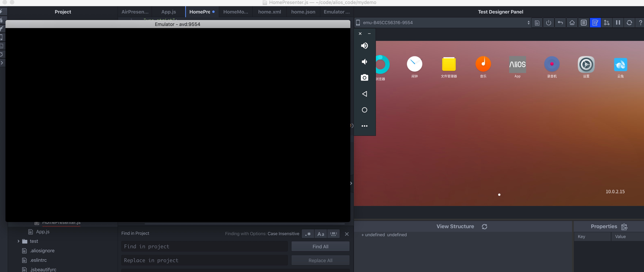The height and width of the screenshot is (272, 644).
Task: Select App.js in the project tree
Action: point(43,232)
